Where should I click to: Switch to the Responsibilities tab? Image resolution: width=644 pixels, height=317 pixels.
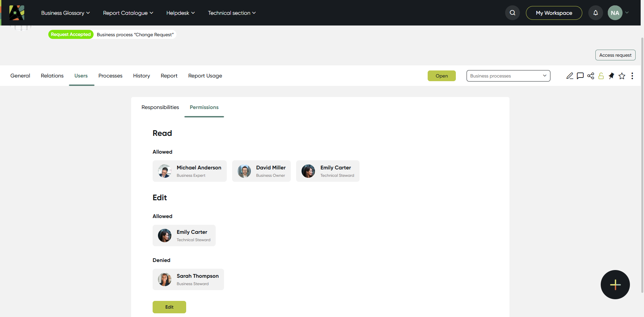tap(160, 107)
